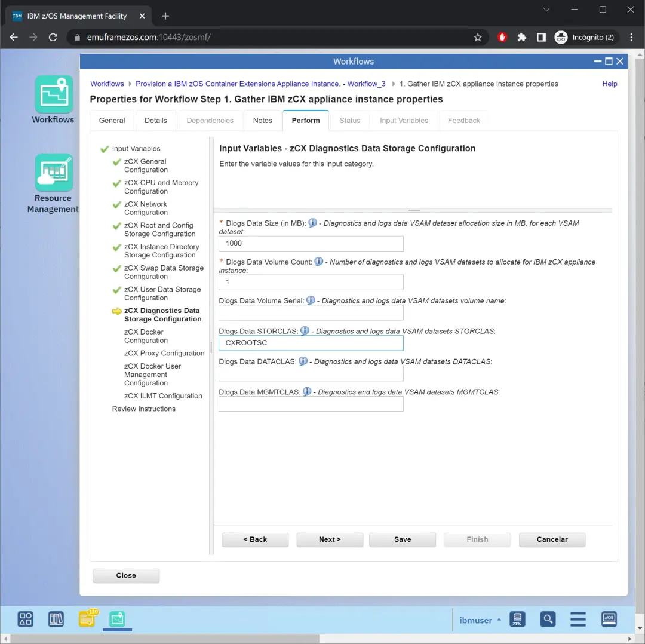Focus the Dlogs Data STORCLAS field
Image resolution: width=645 pixels, height=644 pixels.
pyautogui.click(x=311, y=343)
